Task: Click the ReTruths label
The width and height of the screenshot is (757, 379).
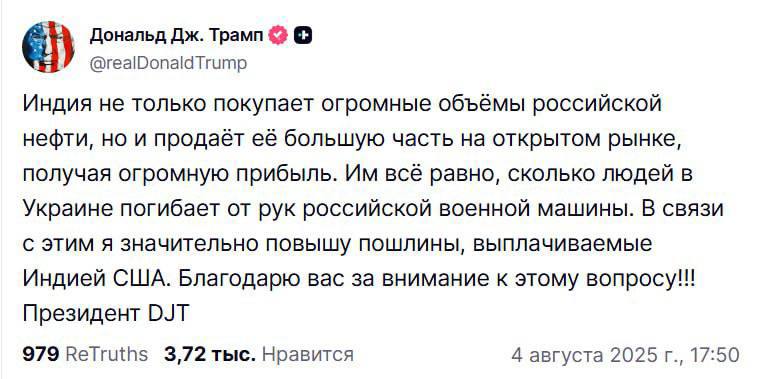Action: (x=106, y=354)
